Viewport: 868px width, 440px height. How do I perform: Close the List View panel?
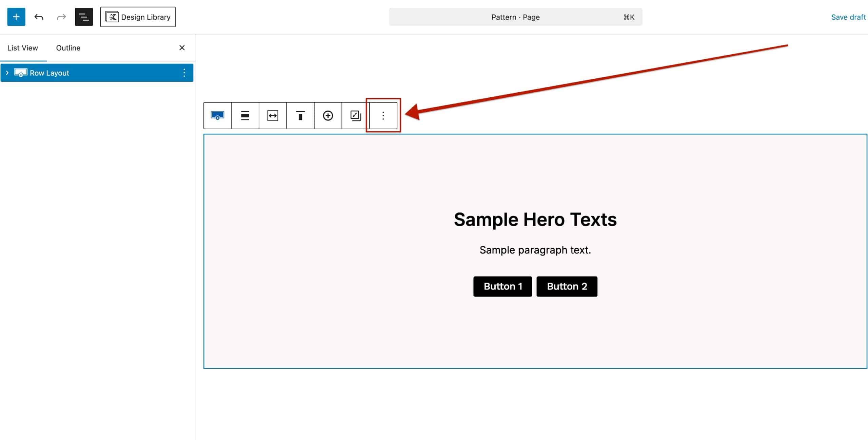pyautogui.click(x=182, y=48)
